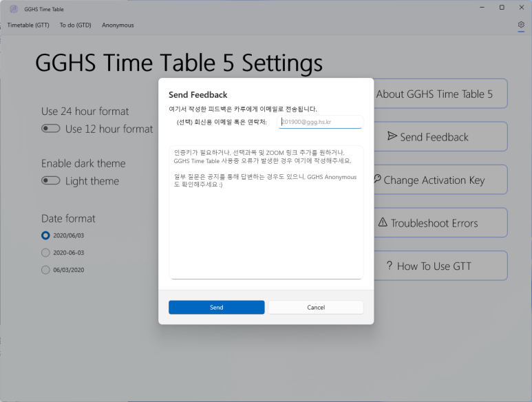Click the blue Send button
Screen dimensions: 532x402
(217, 308)
